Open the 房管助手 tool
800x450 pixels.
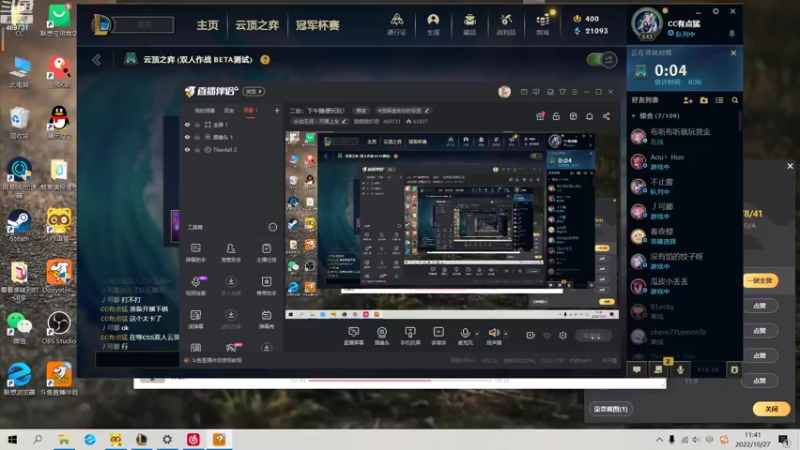pos(231,253)
